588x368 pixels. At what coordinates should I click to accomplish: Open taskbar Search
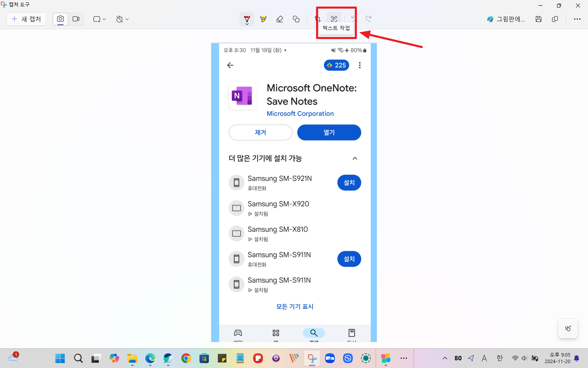pyautogui.click(x=78, y=358)
